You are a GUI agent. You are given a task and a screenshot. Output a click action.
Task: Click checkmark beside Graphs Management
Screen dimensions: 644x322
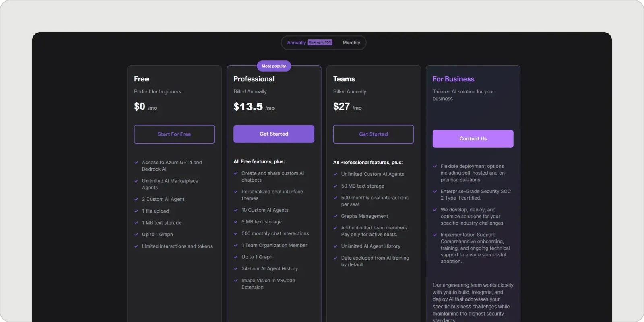(335, 216)
